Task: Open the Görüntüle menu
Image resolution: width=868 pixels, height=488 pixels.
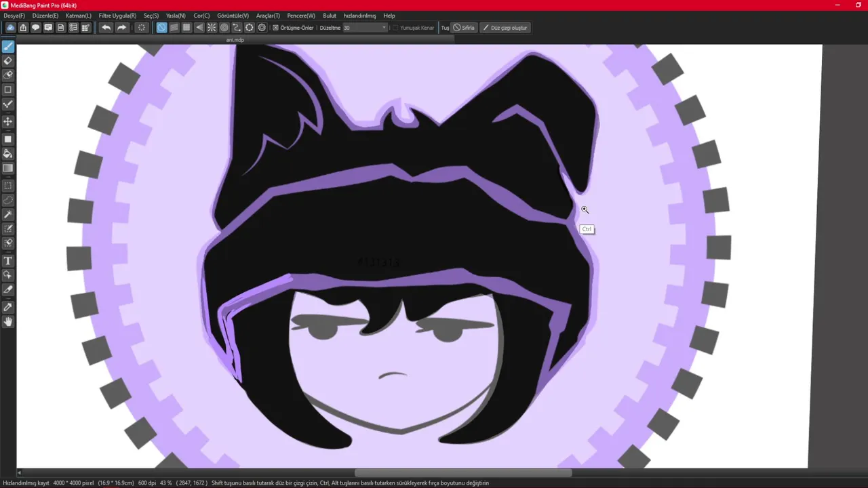Action: (233, 16)
